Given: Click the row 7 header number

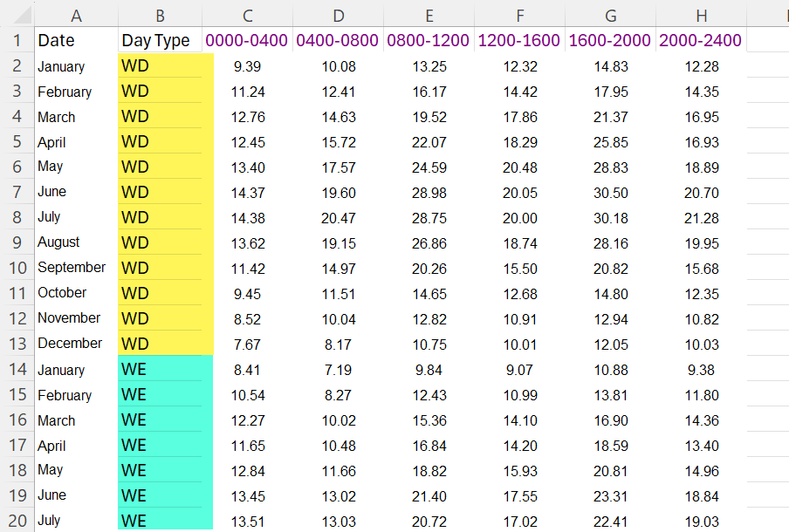Looking at the screenshot, I should 17,192.
